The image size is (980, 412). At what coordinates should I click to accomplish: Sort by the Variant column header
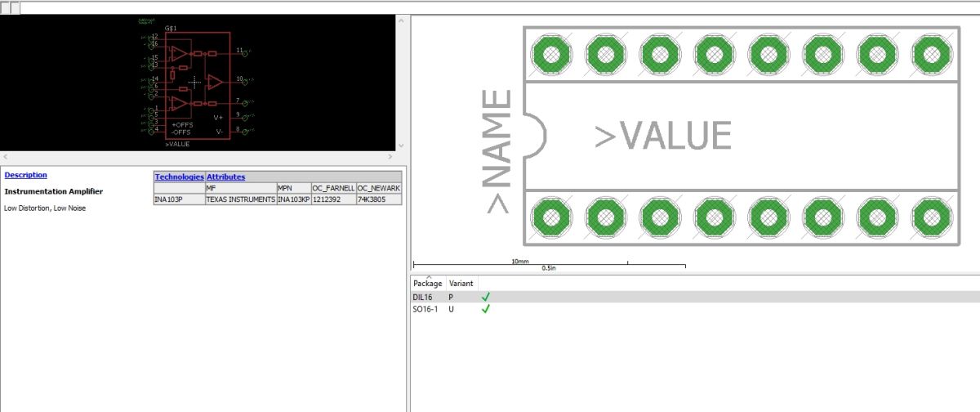(461, 283)
